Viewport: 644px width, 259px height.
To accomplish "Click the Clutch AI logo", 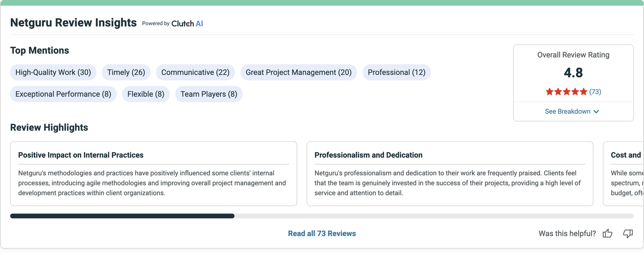I will tap(187, 23).
